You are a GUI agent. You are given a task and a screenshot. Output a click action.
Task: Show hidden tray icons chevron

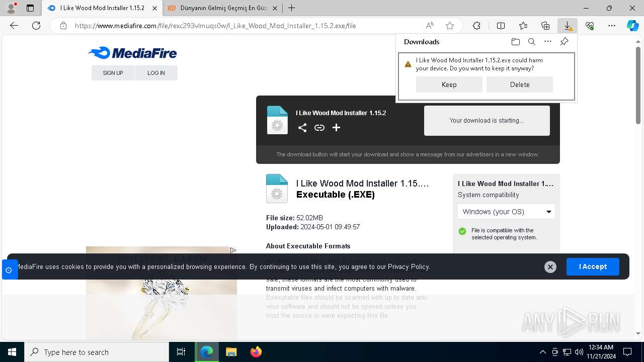(x=542, y=352)
